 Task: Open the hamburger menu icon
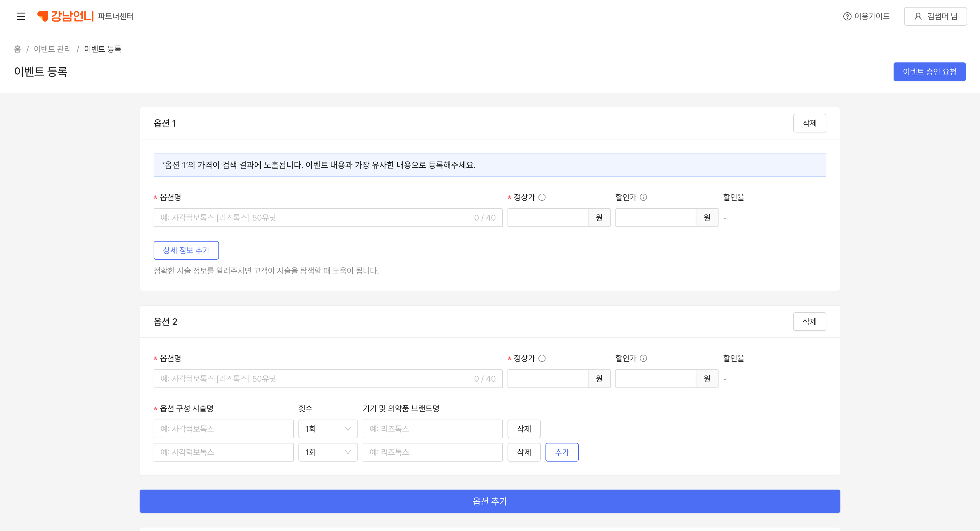coord(21,16)
